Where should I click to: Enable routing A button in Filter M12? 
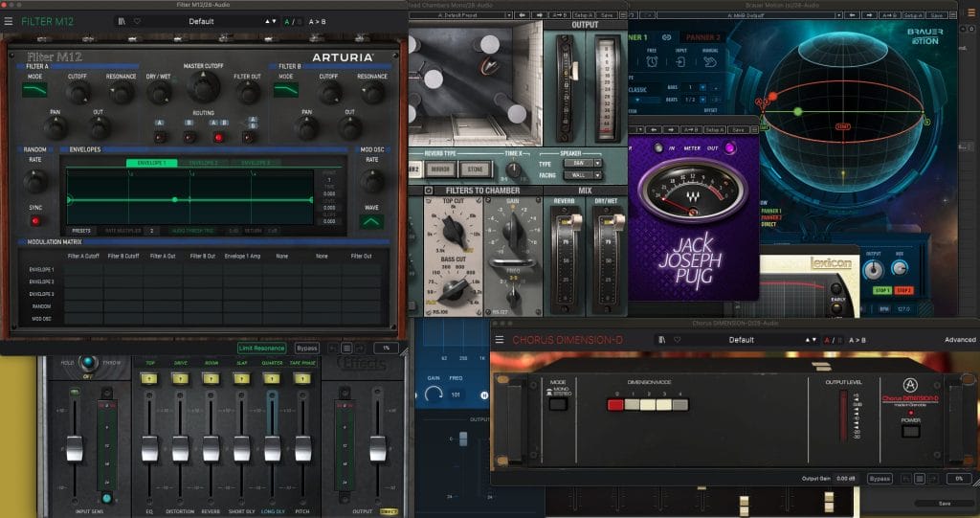pos(160,137)
